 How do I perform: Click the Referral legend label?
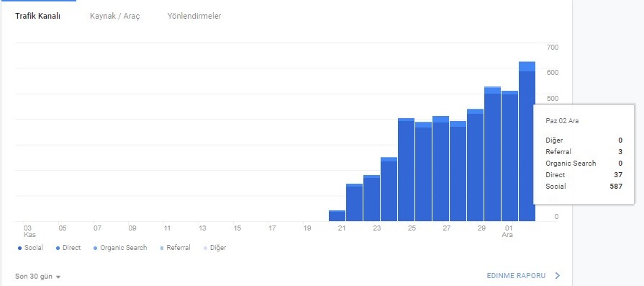coord(178,248)
